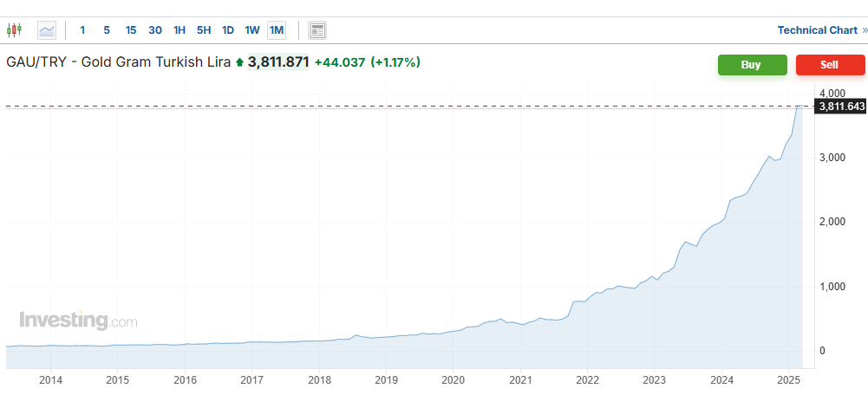Viewport: 868px width, 408px height.
Task: Switch to candlestick chart type
Action: pyautogui.click(x=14, y=30)
